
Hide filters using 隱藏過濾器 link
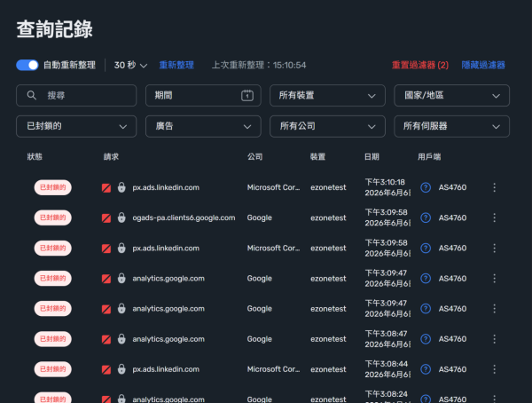tap(483, 65)
